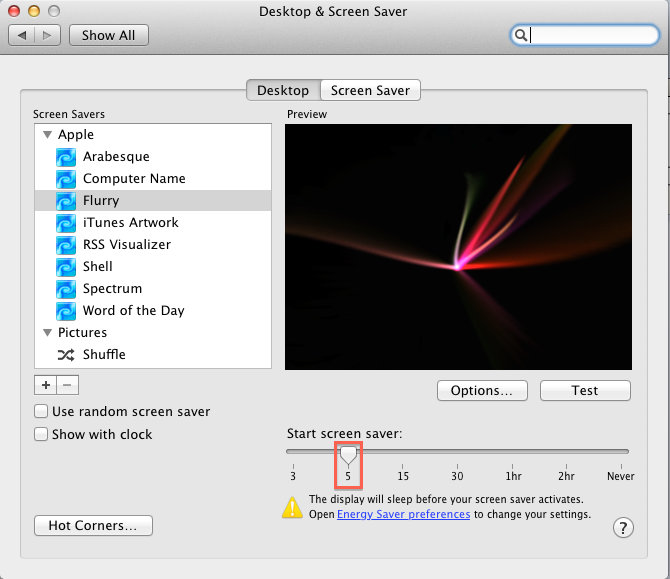The height and width of the screenshot is (579, 670).
Task: Click the Shuffle crossed-arrows icon
Action: point(66,355)
